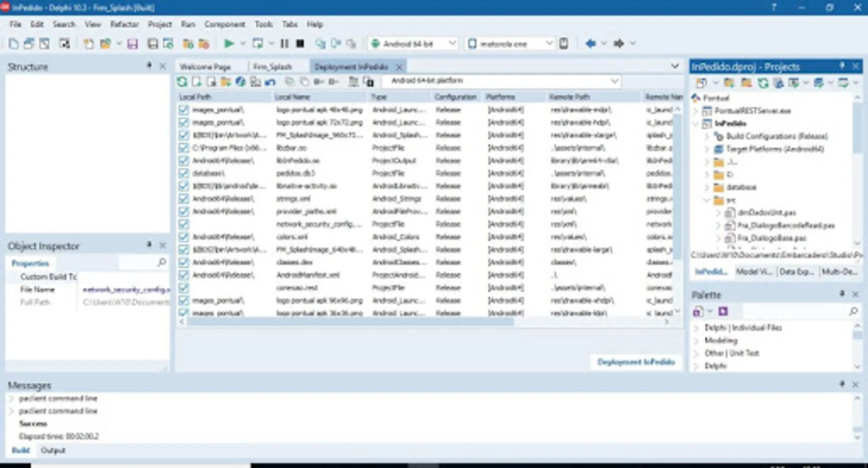
Task: Click the Add New Project folder icon in Projects
Action: pos(729,83)
